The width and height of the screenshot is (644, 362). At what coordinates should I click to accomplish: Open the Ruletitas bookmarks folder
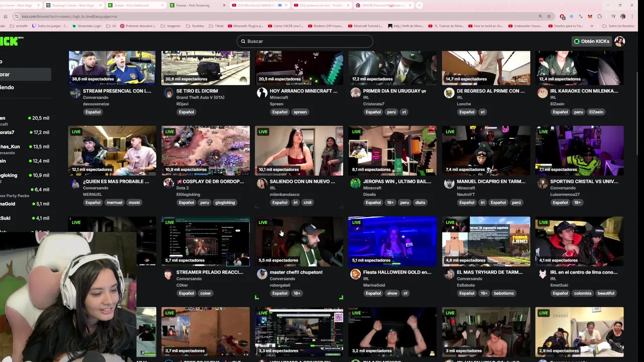tap(195, 26)
